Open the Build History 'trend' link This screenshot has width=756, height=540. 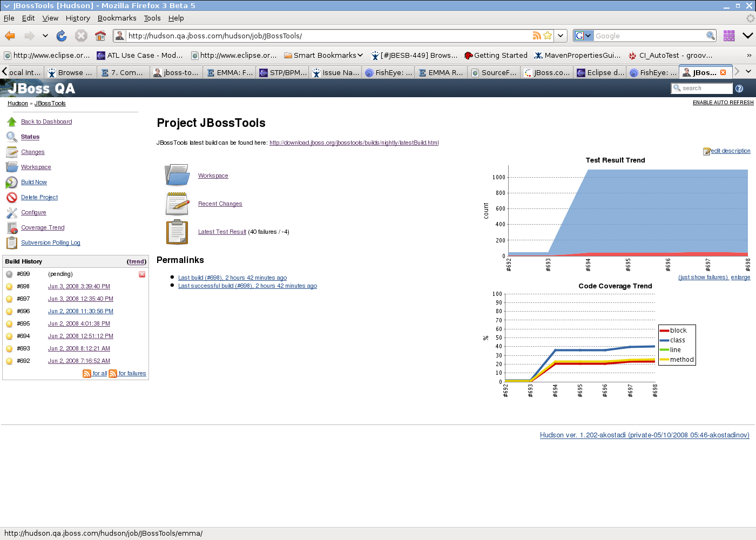[137, 262]
